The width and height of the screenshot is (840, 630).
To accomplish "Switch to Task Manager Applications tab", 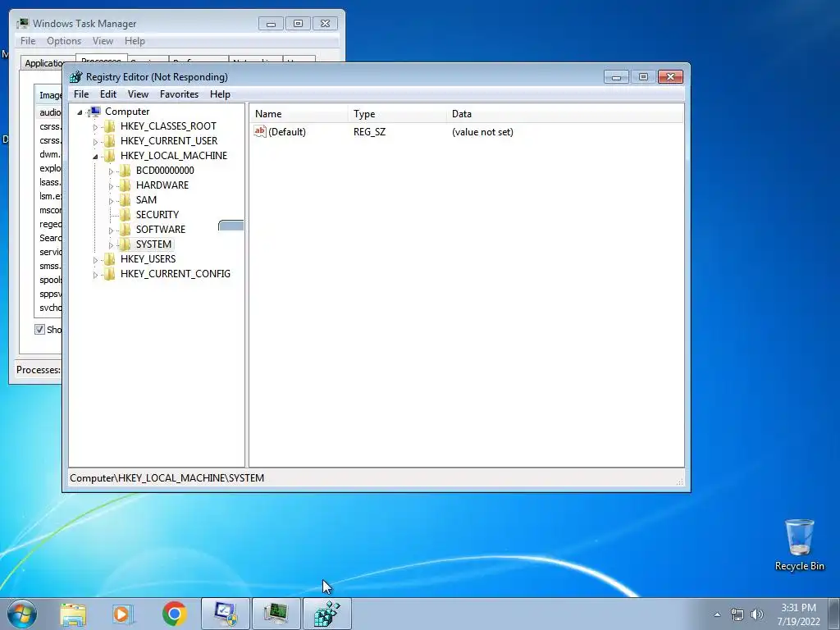I will click(43, 62).
